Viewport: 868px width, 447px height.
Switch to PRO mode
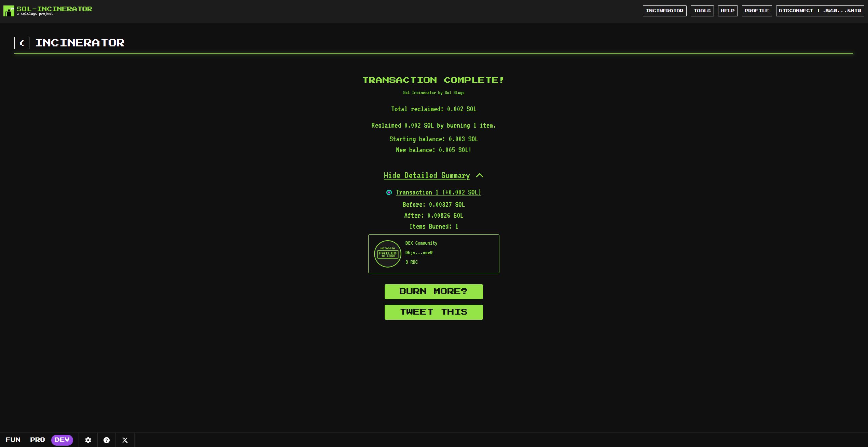pyautogui.click(x=38, y=440)
